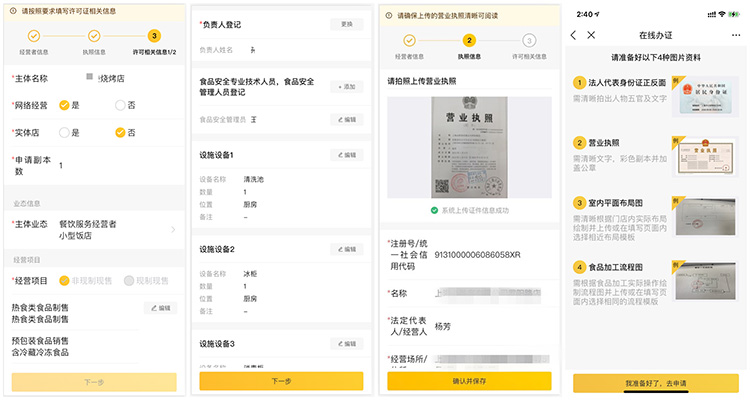The height and width of the screenshot is (400, 750).
Task: Open 食品加工流程图 example image
Action: point(705,281)
